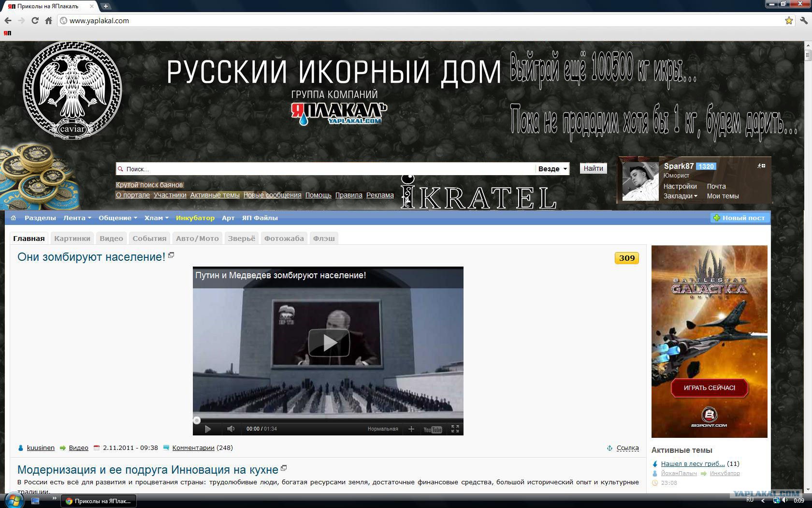Open the Разделы menu item
The height and width of the screenshot is (508, 812).
point(40,218)
